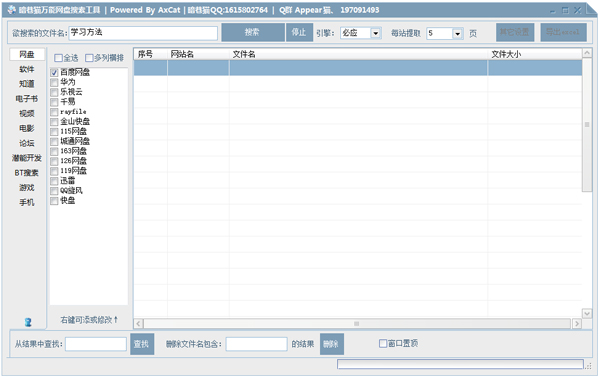Screen dimensions: 600x378
Task: Click the resize grip at window corner
Action: (x=588, y=366)
